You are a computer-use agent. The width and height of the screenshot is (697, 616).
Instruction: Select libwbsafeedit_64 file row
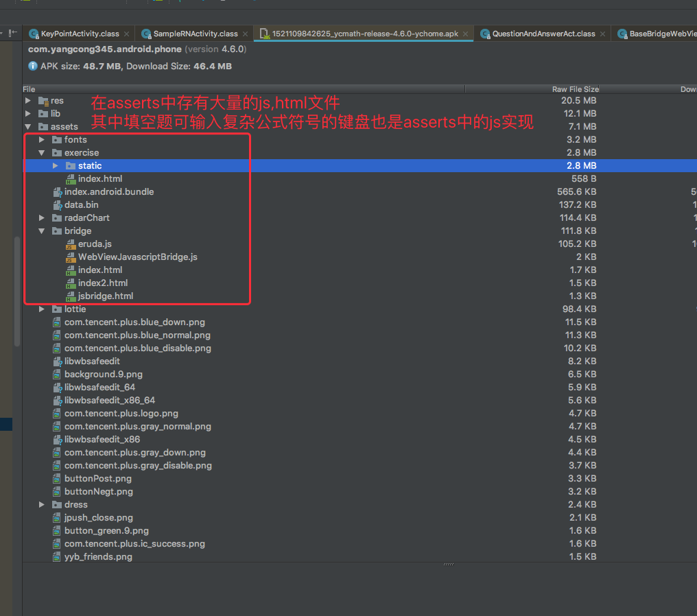coord(359,387)
